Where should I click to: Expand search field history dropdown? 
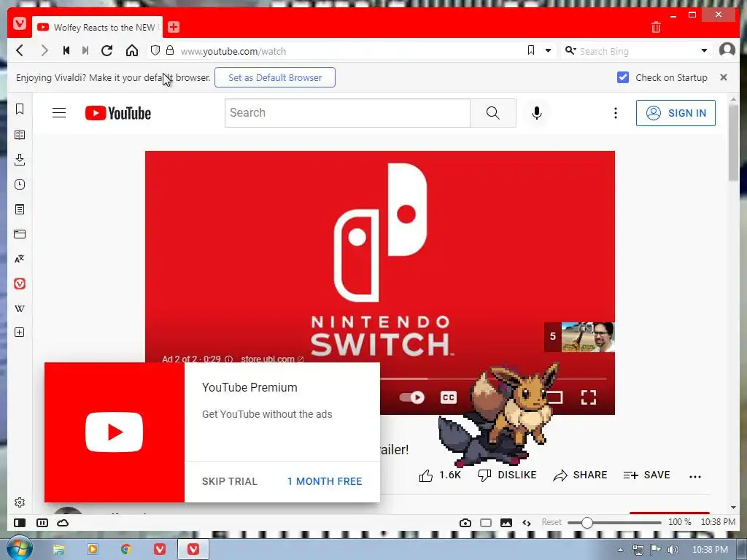704,50
